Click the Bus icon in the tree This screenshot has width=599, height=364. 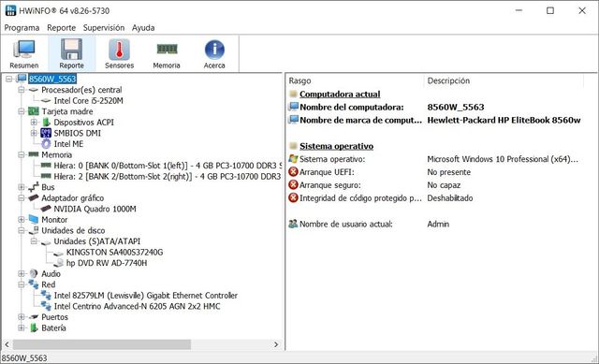tap(34, 187)
